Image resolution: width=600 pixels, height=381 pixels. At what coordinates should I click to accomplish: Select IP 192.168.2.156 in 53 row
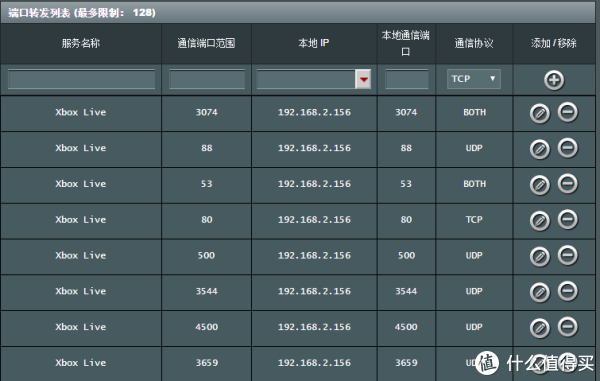click(314, 184)
